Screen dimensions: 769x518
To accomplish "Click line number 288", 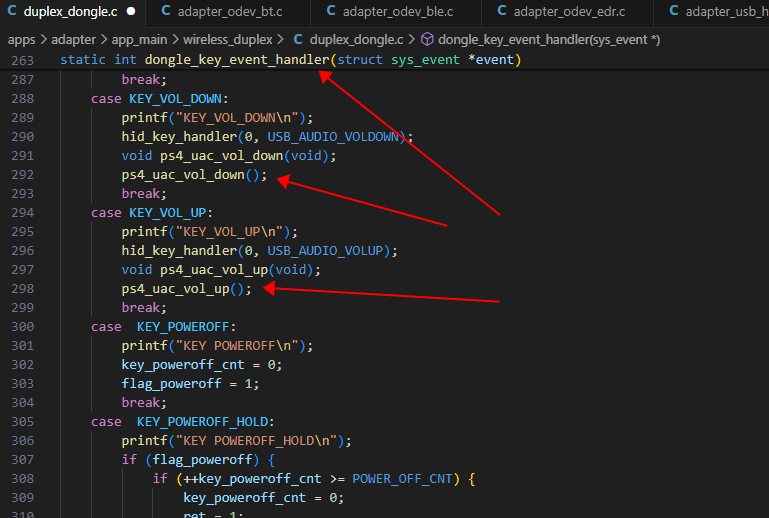I will click(x=23, y=99).
